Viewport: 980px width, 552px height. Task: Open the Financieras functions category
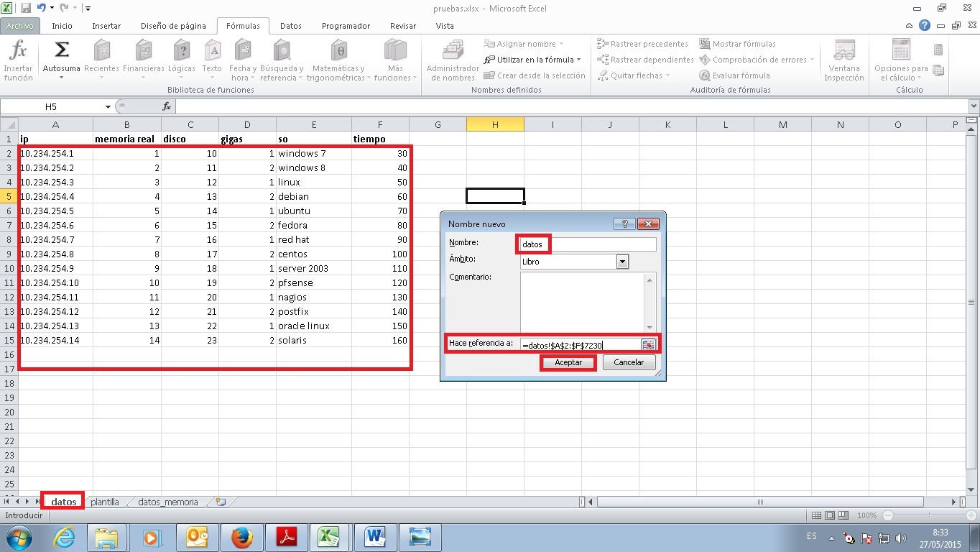pos(143,59)
